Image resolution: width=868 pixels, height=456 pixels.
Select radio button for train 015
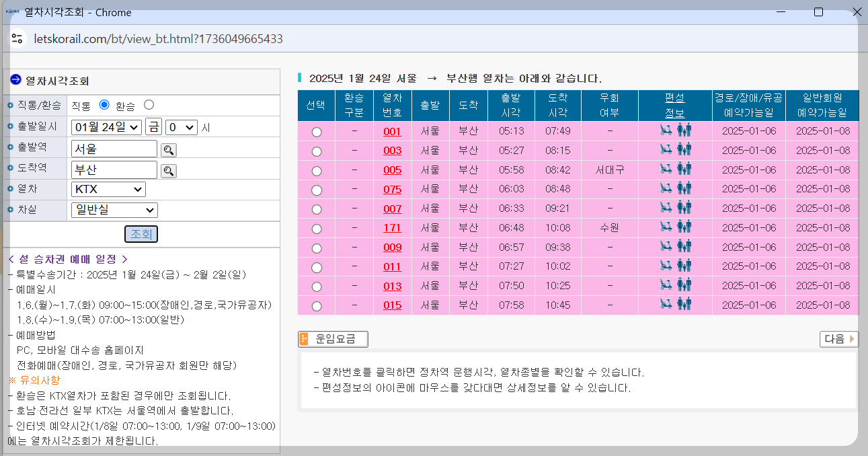click(x=317, y=306)
